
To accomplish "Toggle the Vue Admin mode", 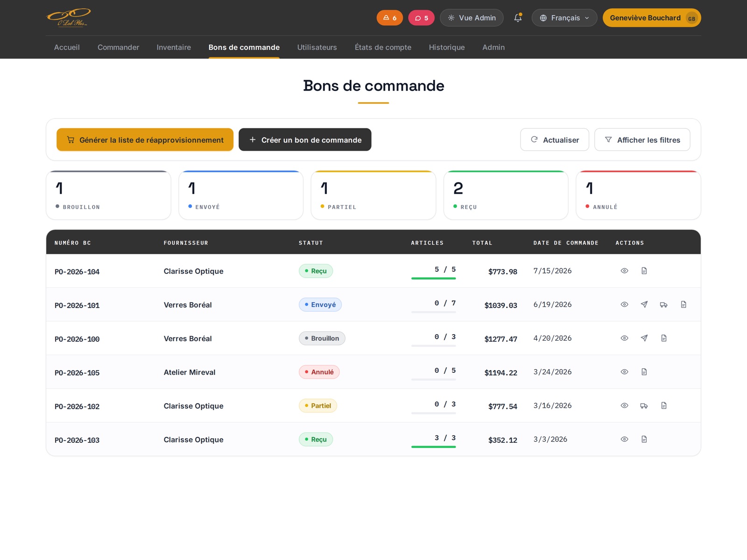I will click(x=472, y=18).
